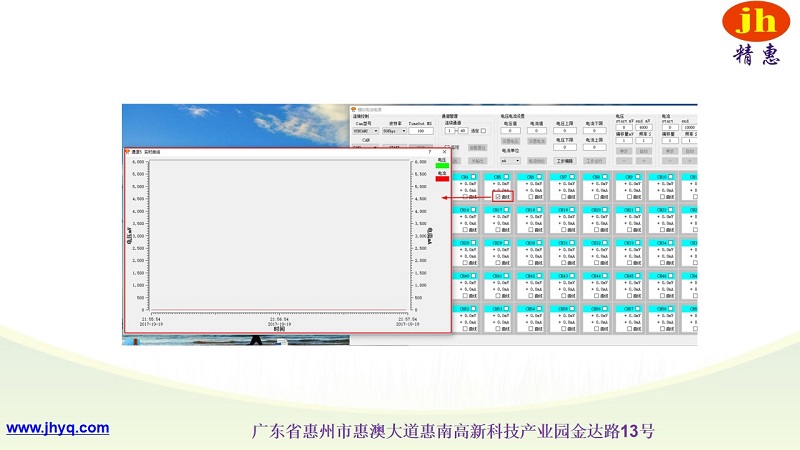Open the www.jhyq.com link
800x450 pixels.
58,428
